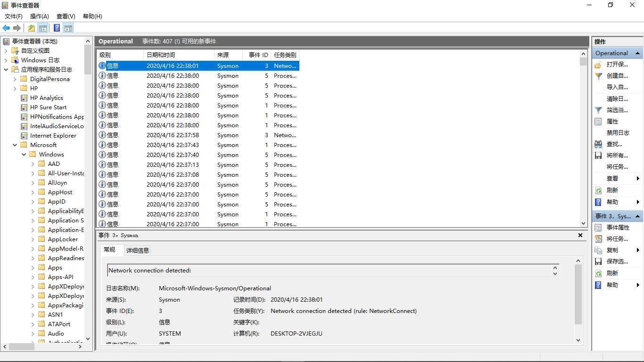This screenshot has height=362, width=644.
Task: Open the View submenu arrow in Actions
Action: pyautogui.click(x=638, y=179)
